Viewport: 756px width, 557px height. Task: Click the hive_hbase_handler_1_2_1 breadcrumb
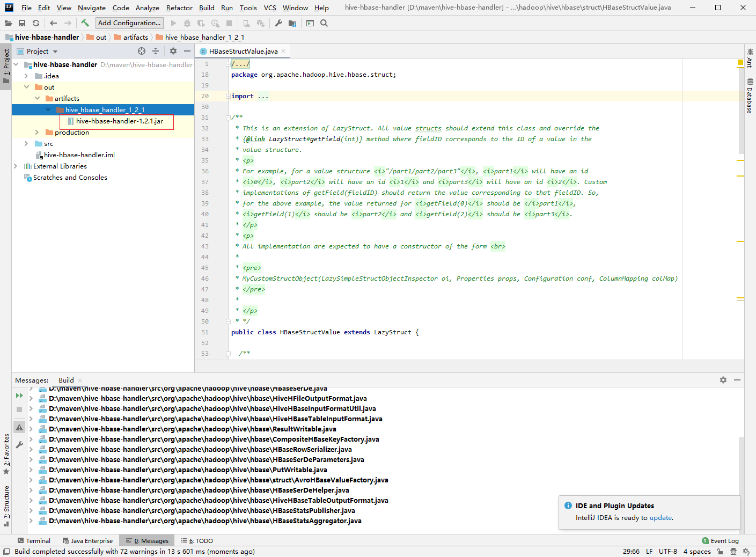200,37
